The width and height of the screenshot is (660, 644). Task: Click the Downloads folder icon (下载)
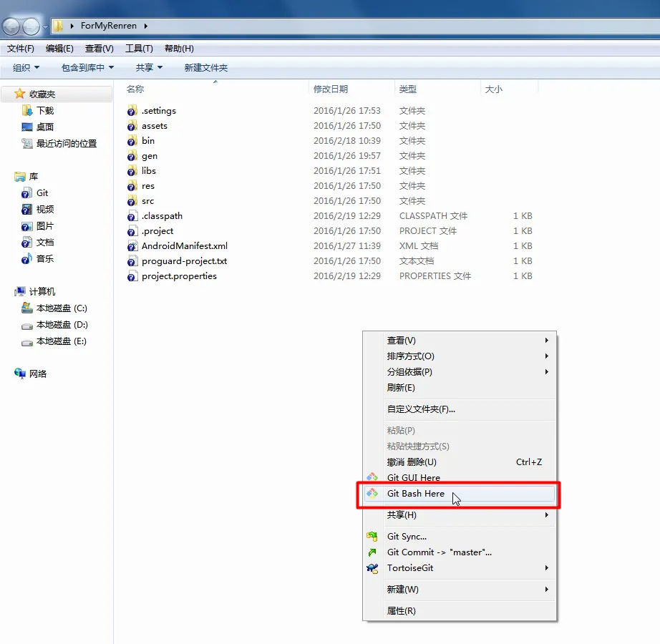tap(27, 111)
